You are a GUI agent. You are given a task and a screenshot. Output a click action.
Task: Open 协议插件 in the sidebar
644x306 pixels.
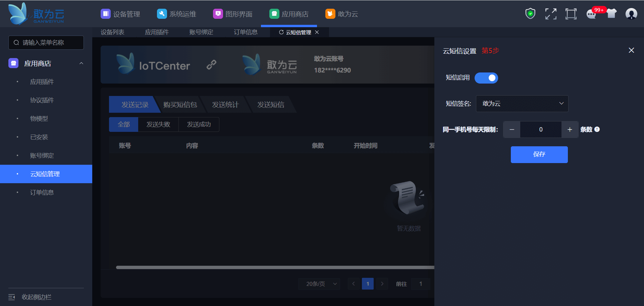click(x=42, y=100)
